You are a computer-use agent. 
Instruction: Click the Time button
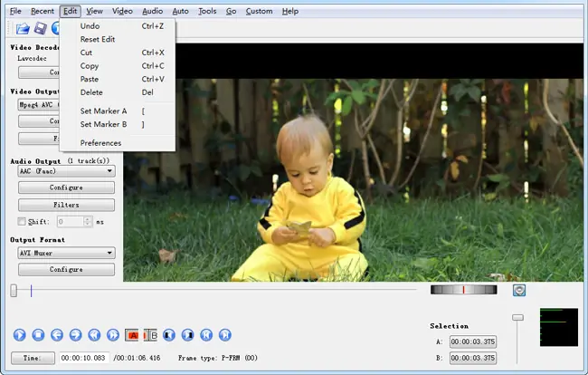33,358
